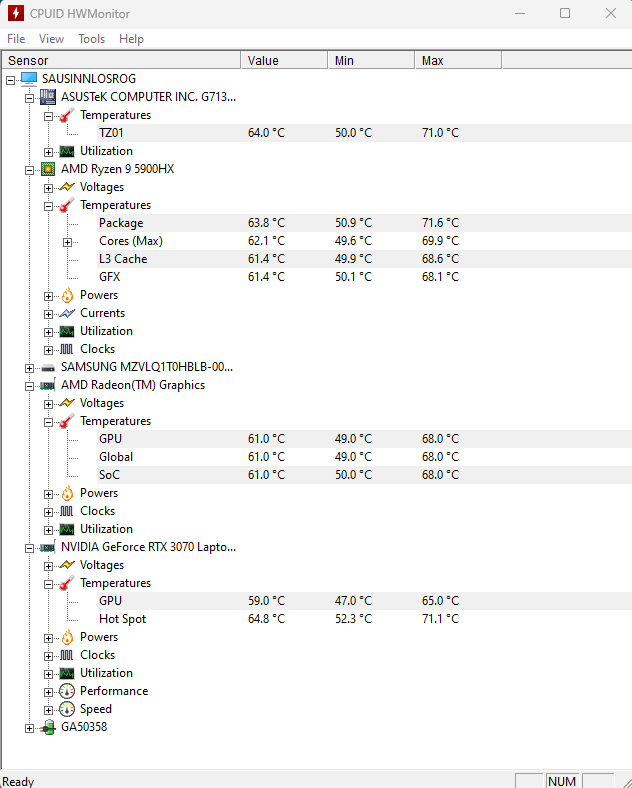Click the 71.6 °C Package max value
Image resolution: width=632 pixels, height=788 pixels.
[440, 223]
